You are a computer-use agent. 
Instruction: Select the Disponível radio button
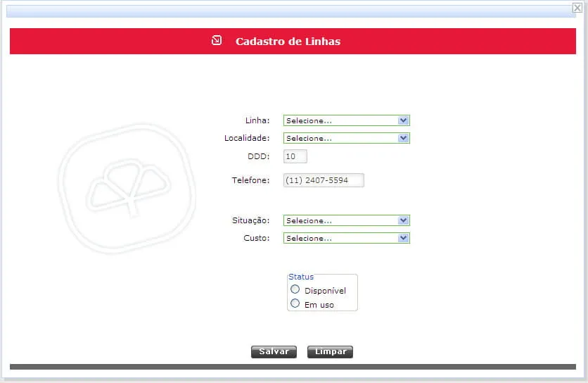(x=295, y=289)
